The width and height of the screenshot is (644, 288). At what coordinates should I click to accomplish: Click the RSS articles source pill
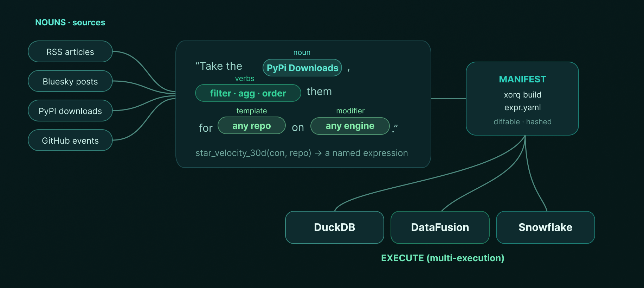click(x=70, y=52)
